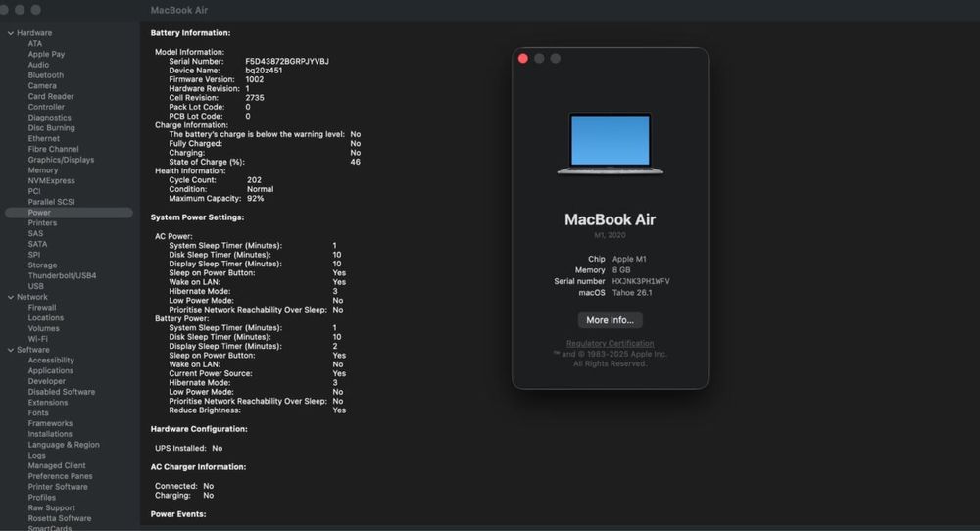Select Volumes under Network

[x=44, y=328]
